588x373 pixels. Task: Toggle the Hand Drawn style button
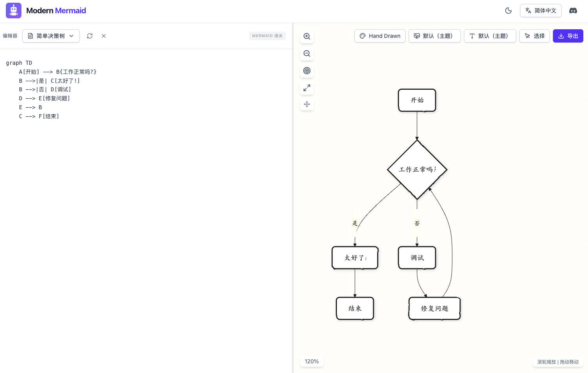(380, 36)
